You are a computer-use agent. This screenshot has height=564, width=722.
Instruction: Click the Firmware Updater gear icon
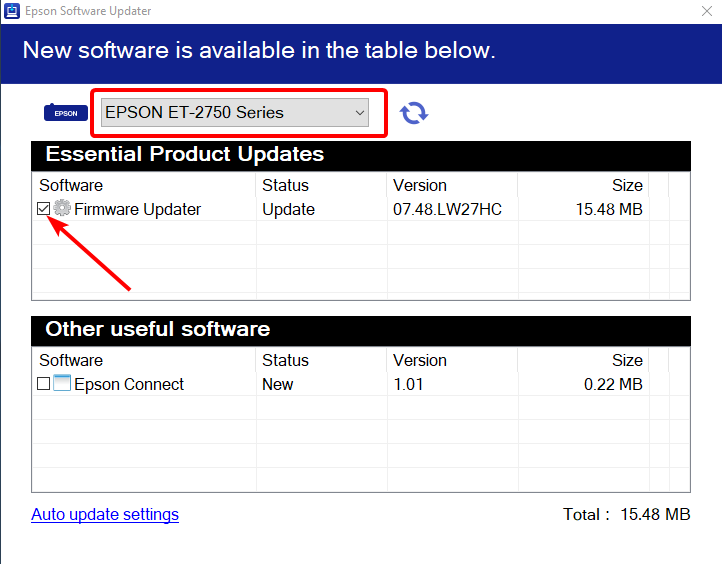(62, 208)
